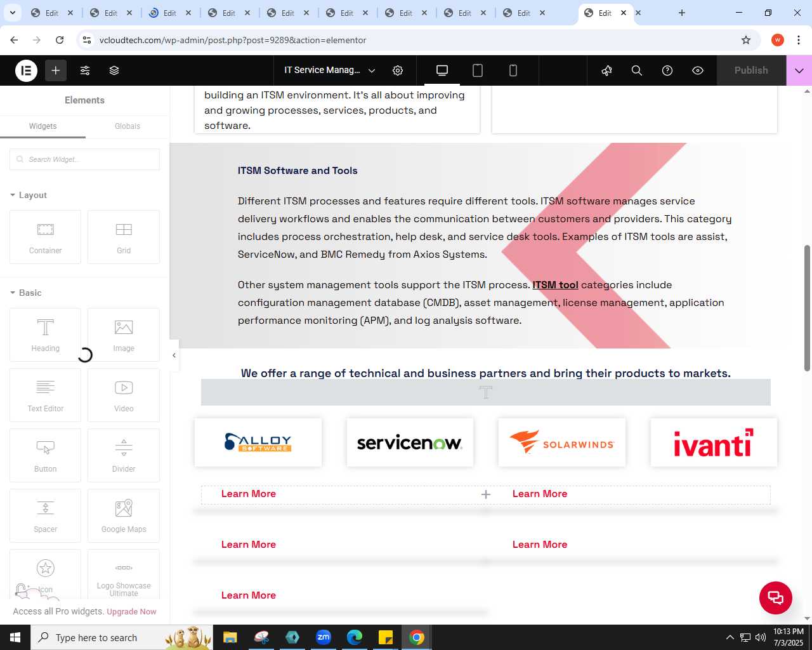The height and width of the screenshot is (650, 812).
Task: Click the ITSM tool link
Action: point(555,285)
